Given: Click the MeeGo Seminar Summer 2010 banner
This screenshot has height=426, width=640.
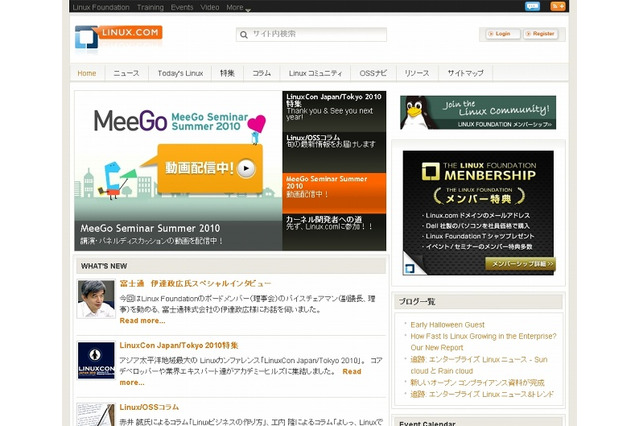Looking at the screenshot, I should click(178, 171).
